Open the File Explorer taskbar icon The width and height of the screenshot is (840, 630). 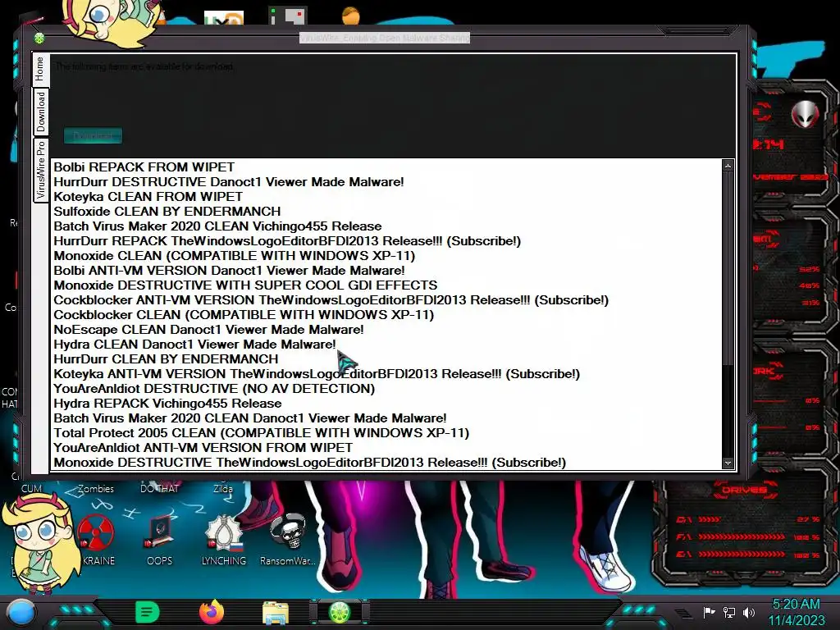pos(276,612)
